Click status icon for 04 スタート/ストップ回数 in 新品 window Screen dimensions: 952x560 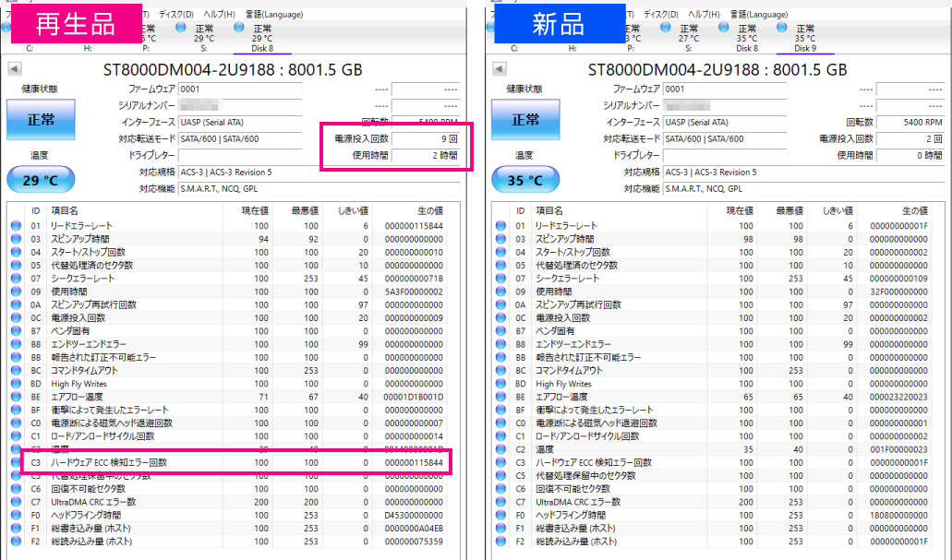click(x=500, y=253)
